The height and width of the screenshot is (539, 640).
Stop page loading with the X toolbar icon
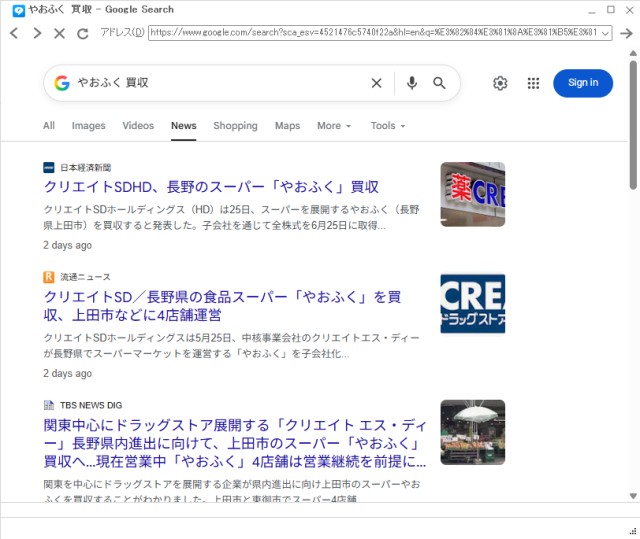click(60, 33)
